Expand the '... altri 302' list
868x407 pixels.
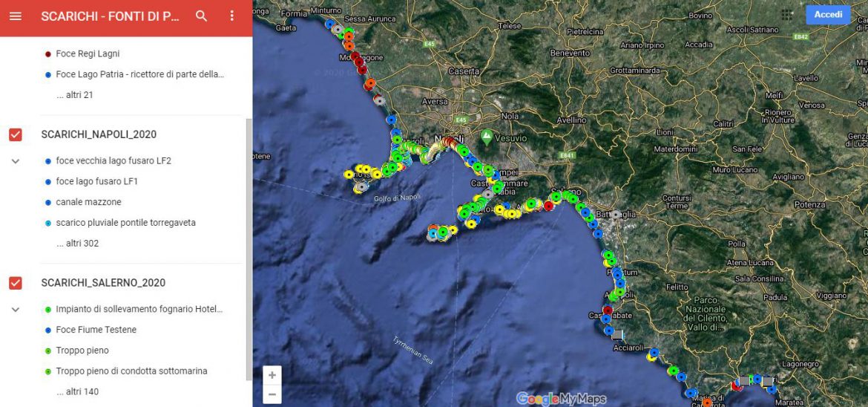point(77,244)
